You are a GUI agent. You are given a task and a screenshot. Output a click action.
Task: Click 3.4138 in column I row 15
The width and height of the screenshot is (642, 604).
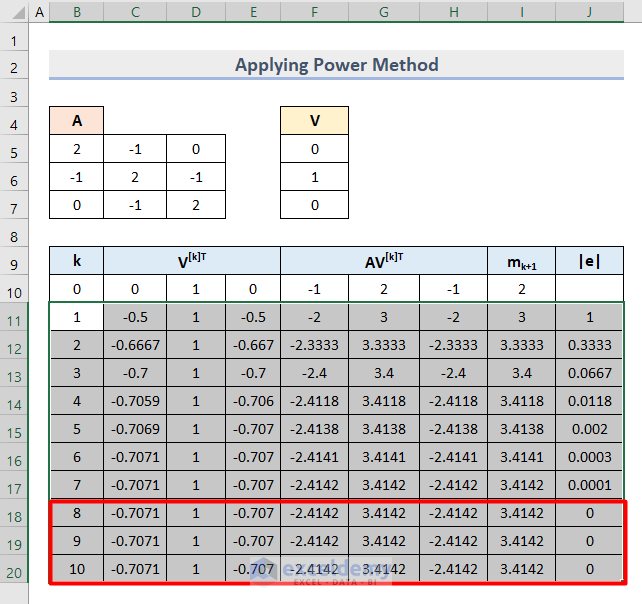pos(521,429)
